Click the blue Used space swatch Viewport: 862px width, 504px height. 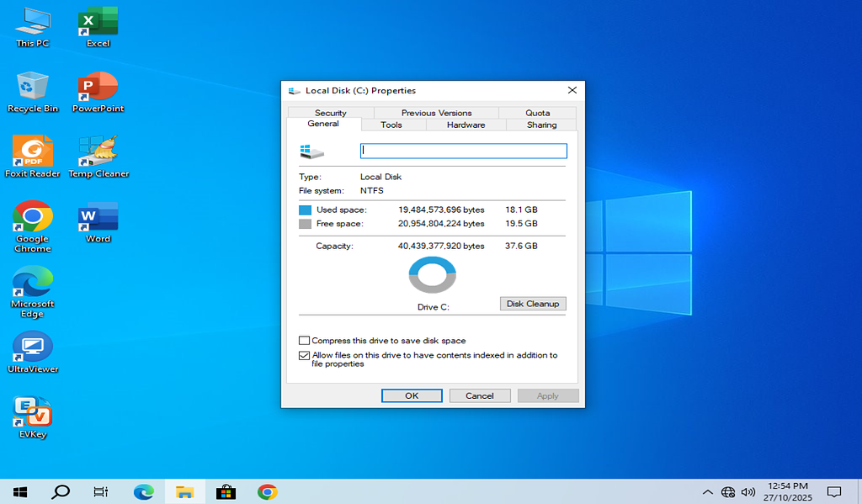305,210
